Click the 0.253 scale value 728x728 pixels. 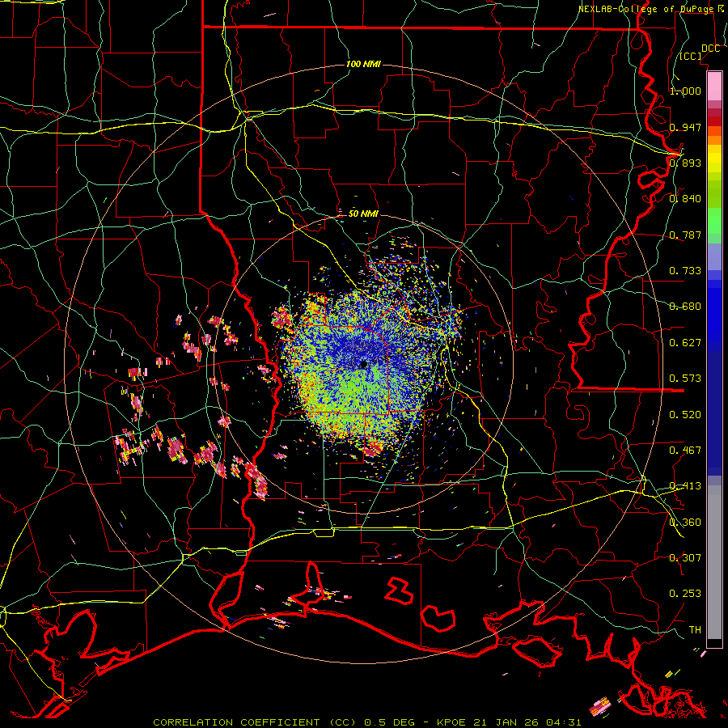685,594
